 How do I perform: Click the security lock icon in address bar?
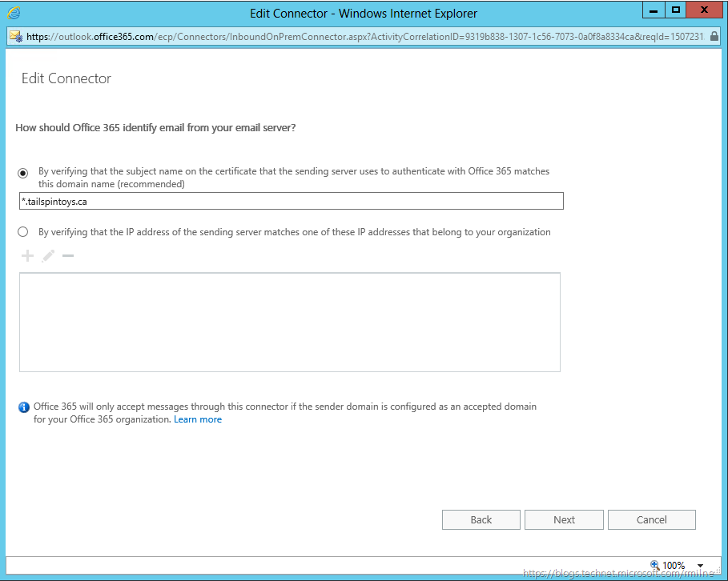[x=714, y=36]
